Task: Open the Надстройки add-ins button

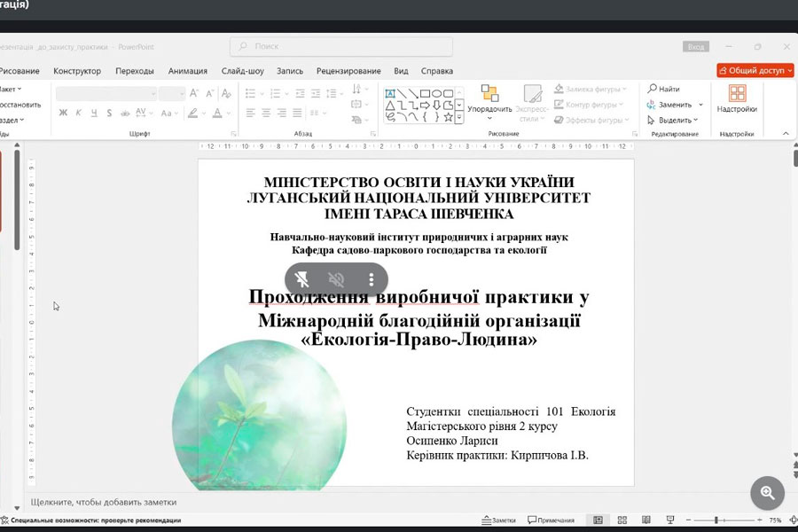Action: click(737, 98)
